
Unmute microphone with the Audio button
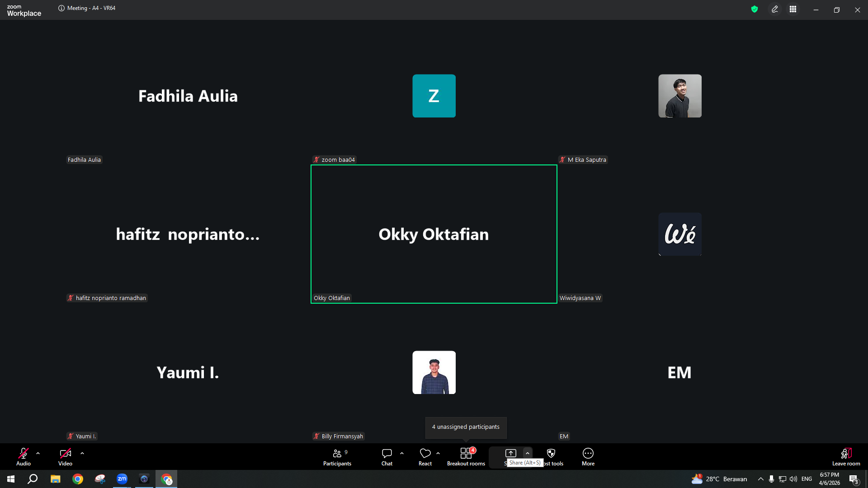24,457
